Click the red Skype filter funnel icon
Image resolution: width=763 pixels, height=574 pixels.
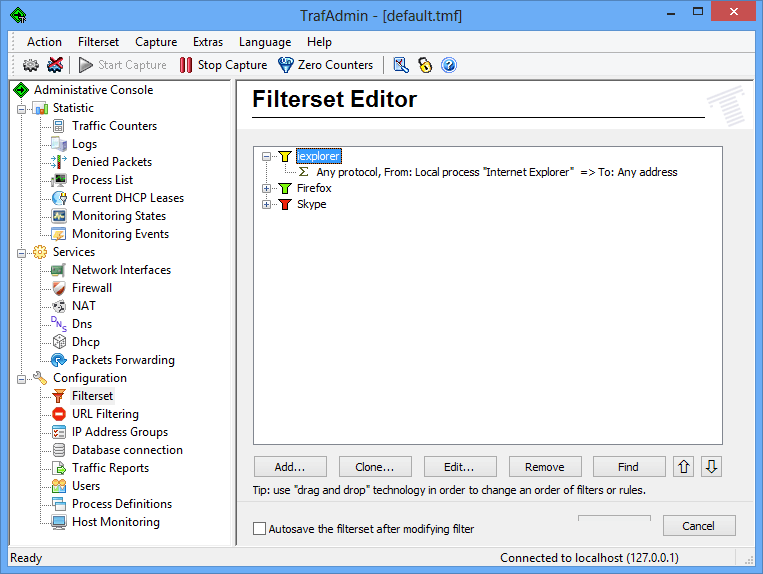tap(285, 204)
